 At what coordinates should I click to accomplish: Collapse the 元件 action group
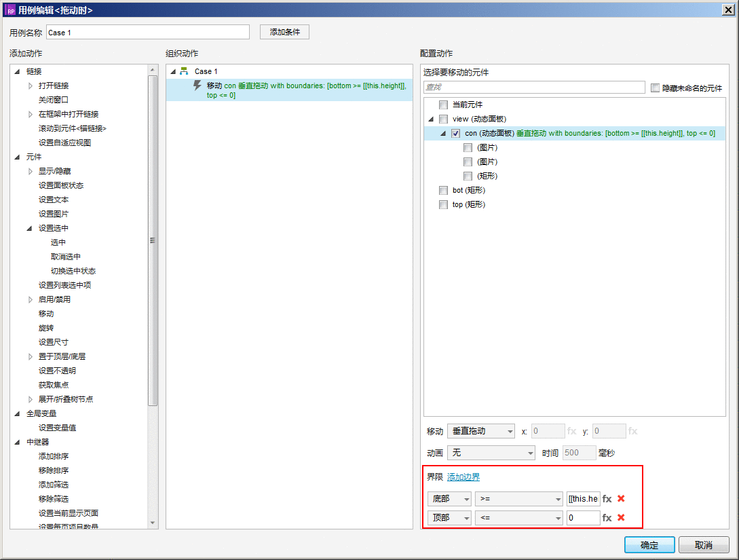[x=17, y=157]
